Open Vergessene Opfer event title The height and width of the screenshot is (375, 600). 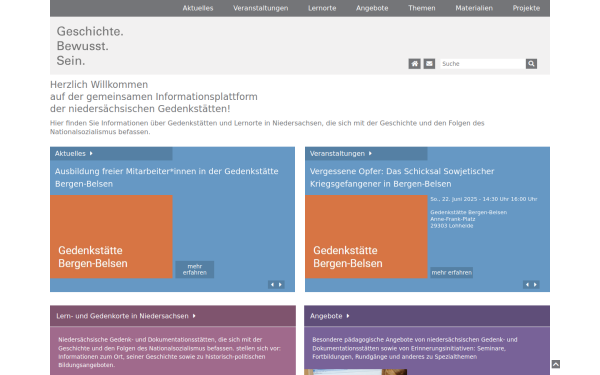click(x=402, y=178)
